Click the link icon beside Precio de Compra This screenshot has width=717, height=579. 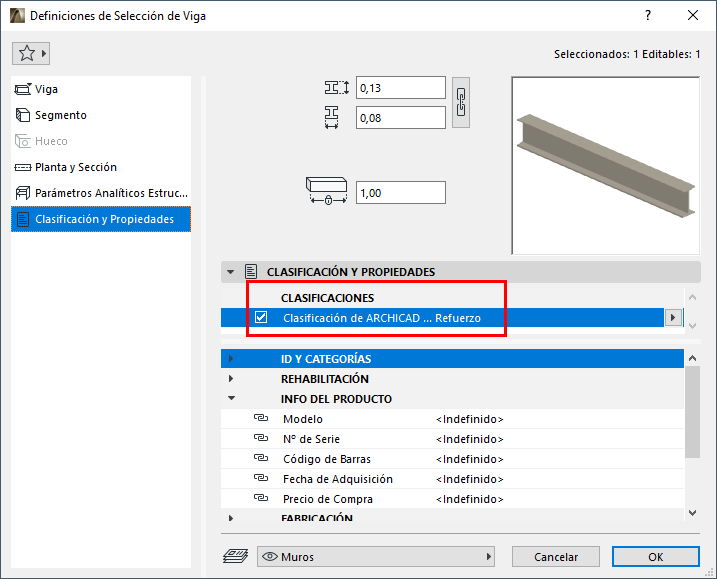point(262,499)
